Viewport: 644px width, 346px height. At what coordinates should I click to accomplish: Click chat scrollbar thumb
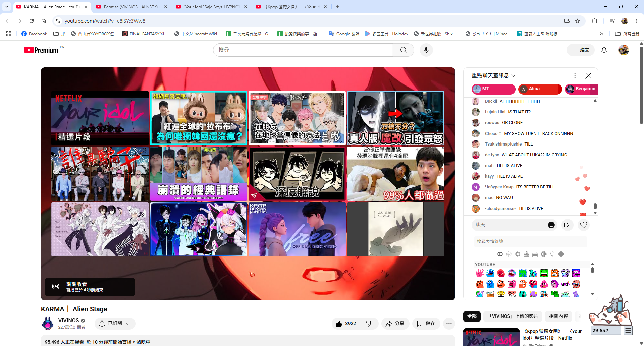coord(595,206)
